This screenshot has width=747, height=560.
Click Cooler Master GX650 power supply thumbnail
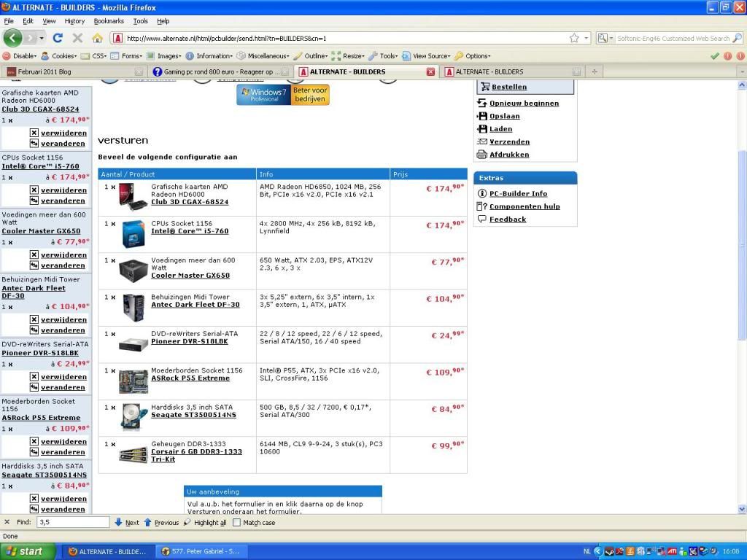pos(133,271)
